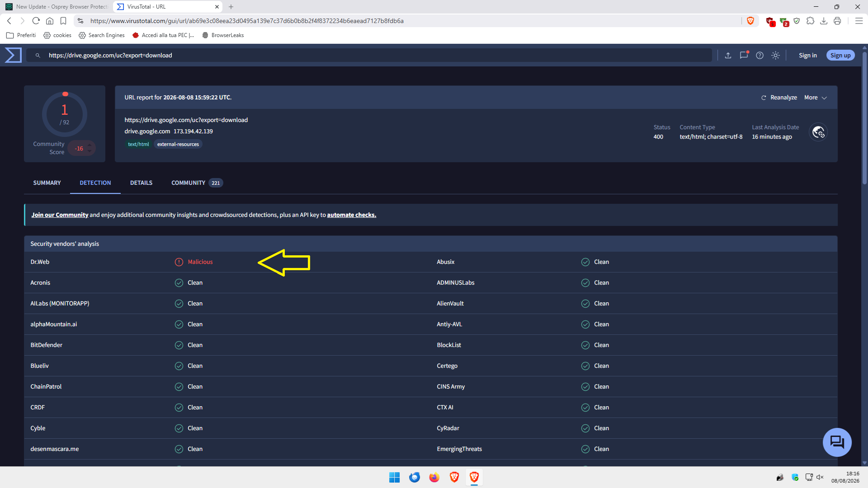Open the downloads icon in toolbar
Image resolution: width=868 pixels, height=488 pixels.
coord(824,21)
